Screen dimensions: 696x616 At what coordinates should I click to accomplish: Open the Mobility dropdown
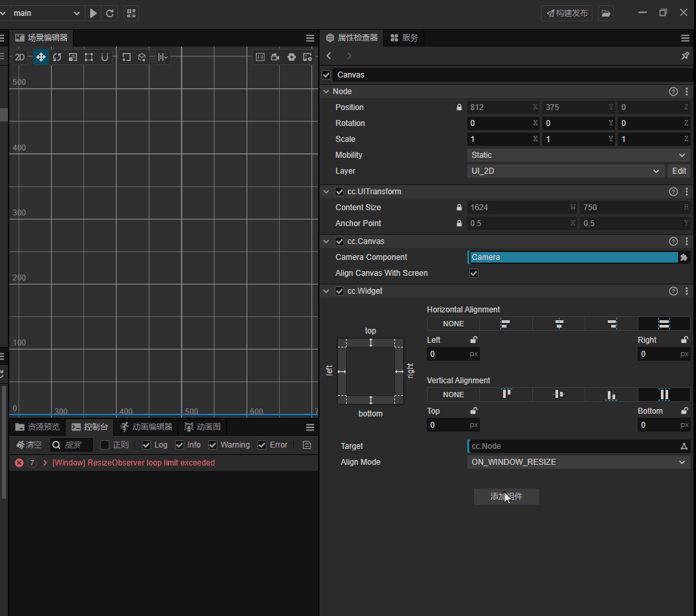(x=578, y=155)
